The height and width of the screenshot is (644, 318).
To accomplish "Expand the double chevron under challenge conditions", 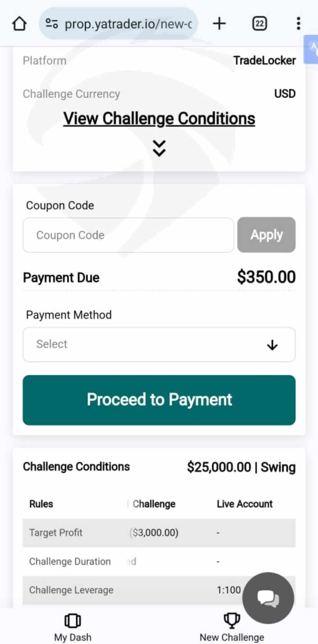I will [159, 148].
